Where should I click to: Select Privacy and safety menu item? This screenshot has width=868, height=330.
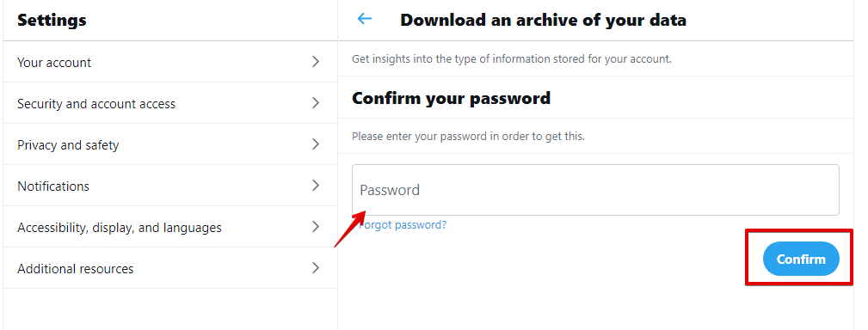coord(170,144)
